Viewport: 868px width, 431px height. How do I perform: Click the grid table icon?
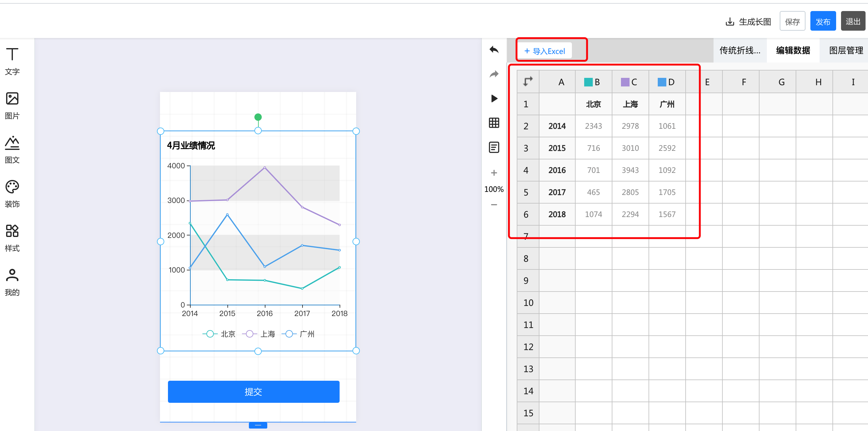(494, 123)
